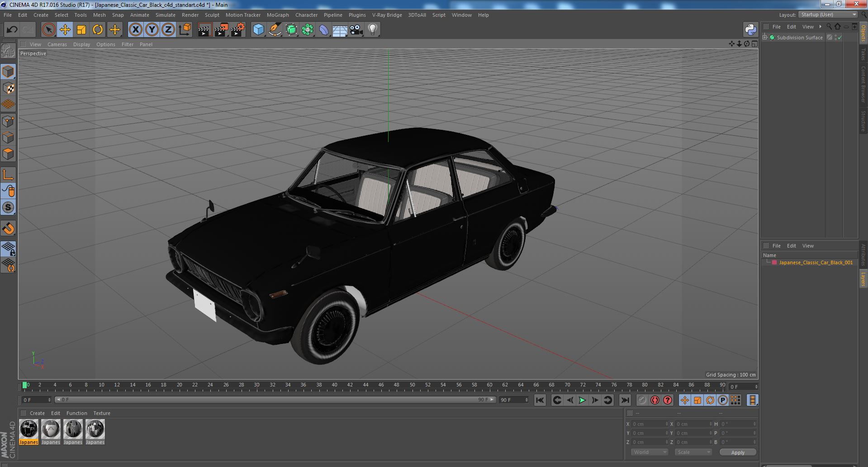Toggle Y axis lock
Screen dimensions: 868x467
click(x=152, y=30)
